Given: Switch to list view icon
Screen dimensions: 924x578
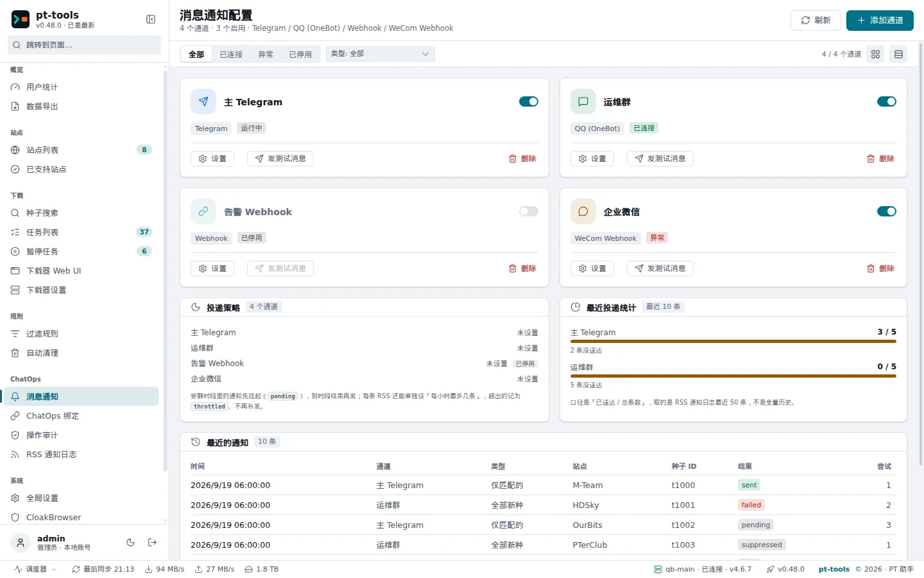Looking at the screenshot, I should (x=899, y=55).
